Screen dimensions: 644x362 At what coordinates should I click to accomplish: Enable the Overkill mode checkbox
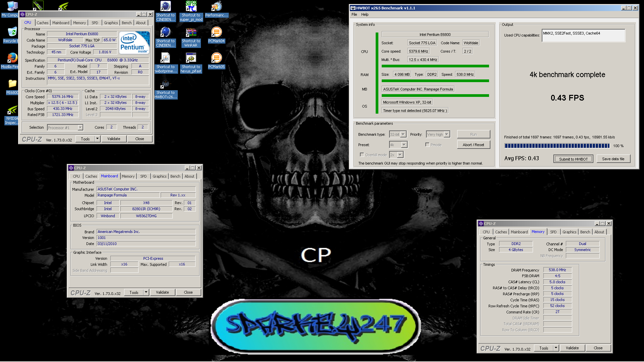pyautogui.click(x=362, y=155)
